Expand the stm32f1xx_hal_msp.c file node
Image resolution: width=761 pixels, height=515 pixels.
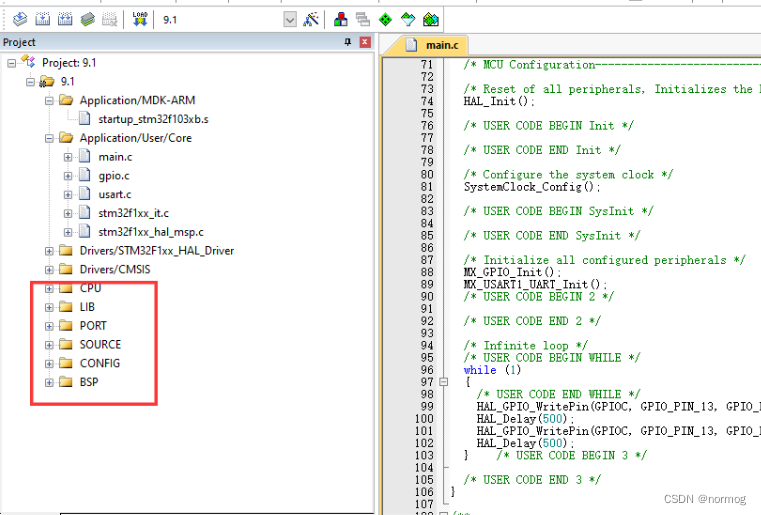tap(68, 233)
